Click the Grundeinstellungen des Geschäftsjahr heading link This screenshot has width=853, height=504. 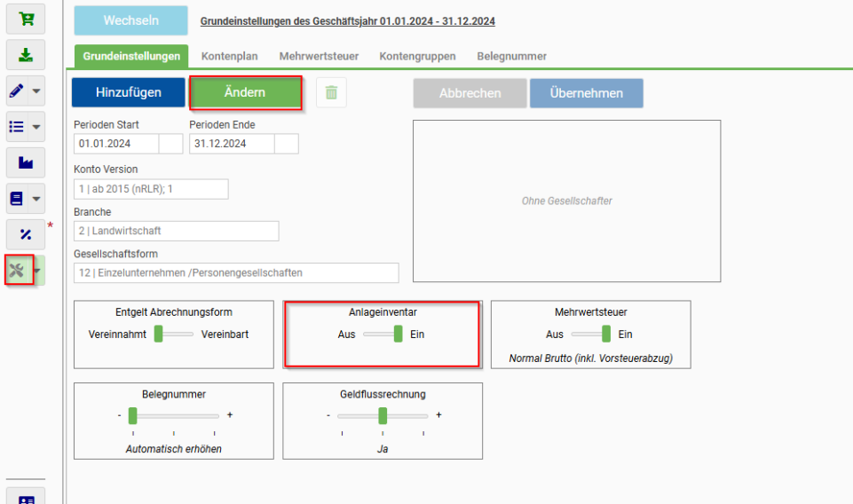[348, 21]
